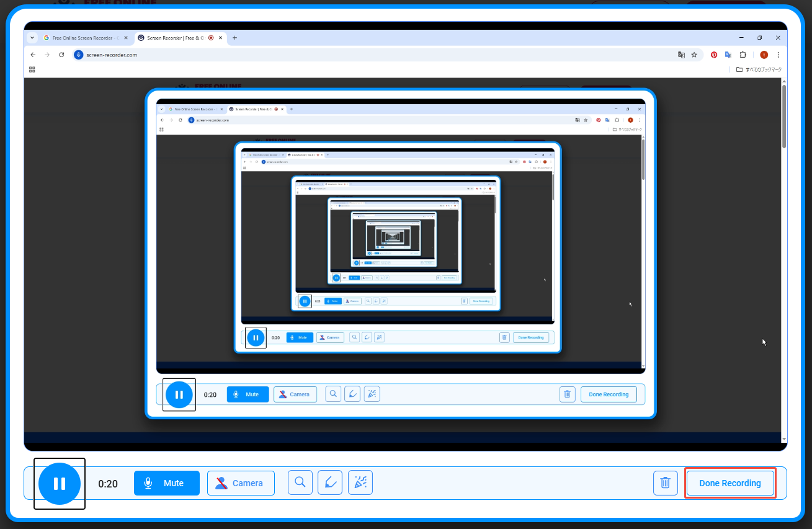The image size is (812, 529).
Task: Select the pen drawing tool
Action: coord(330,482)
